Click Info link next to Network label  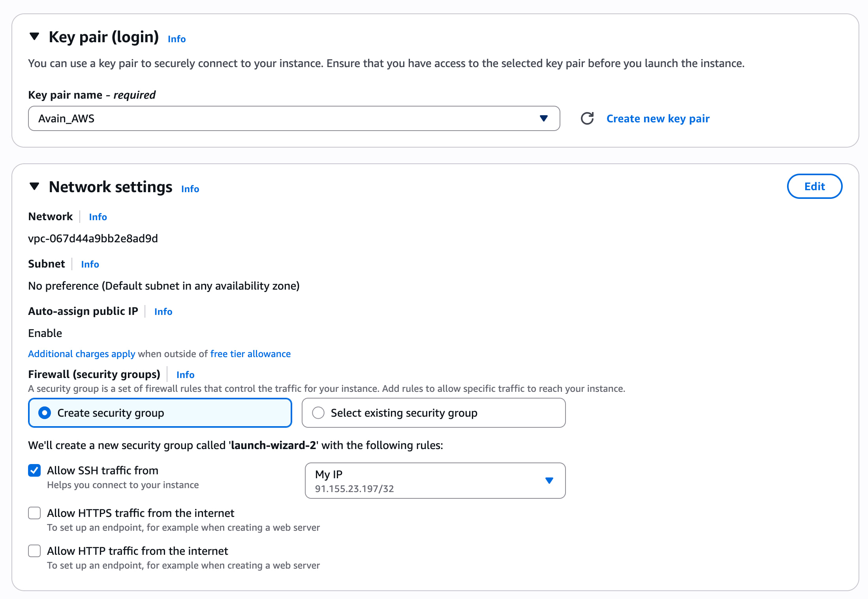click(x=98, y=217)
